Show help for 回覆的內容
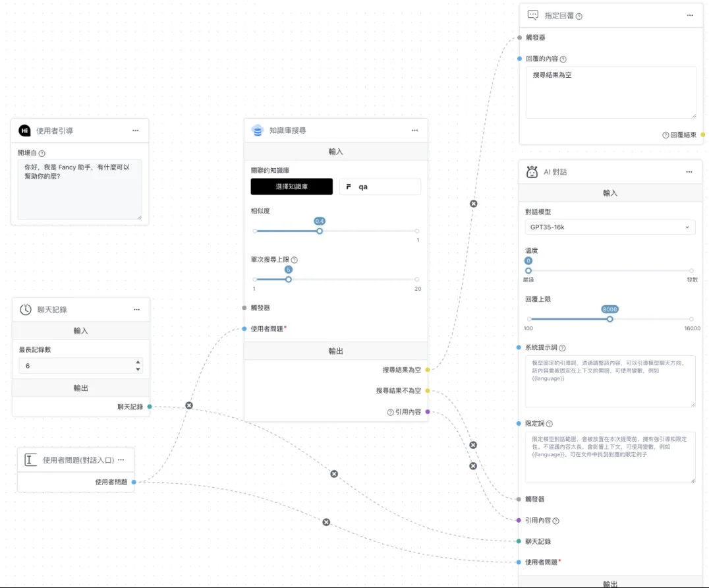709x588 pixels. [563, 59]
